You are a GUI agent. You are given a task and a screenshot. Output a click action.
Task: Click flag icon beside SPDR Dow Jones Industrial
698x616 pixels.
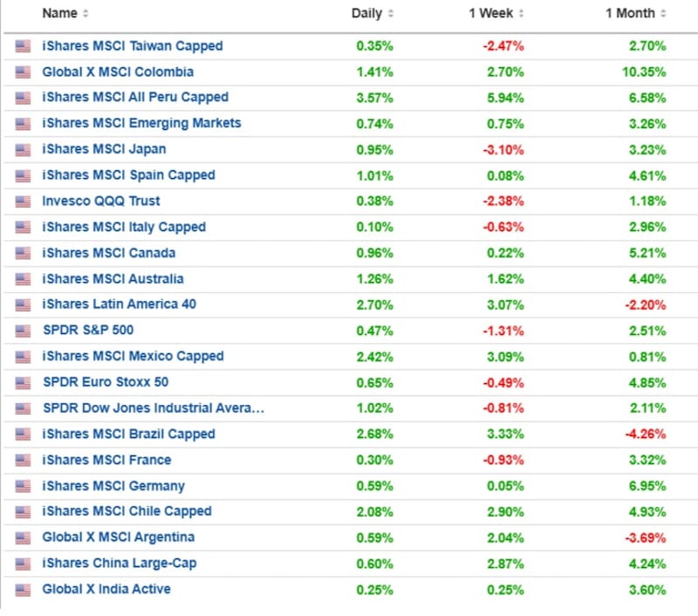point(23,408)
